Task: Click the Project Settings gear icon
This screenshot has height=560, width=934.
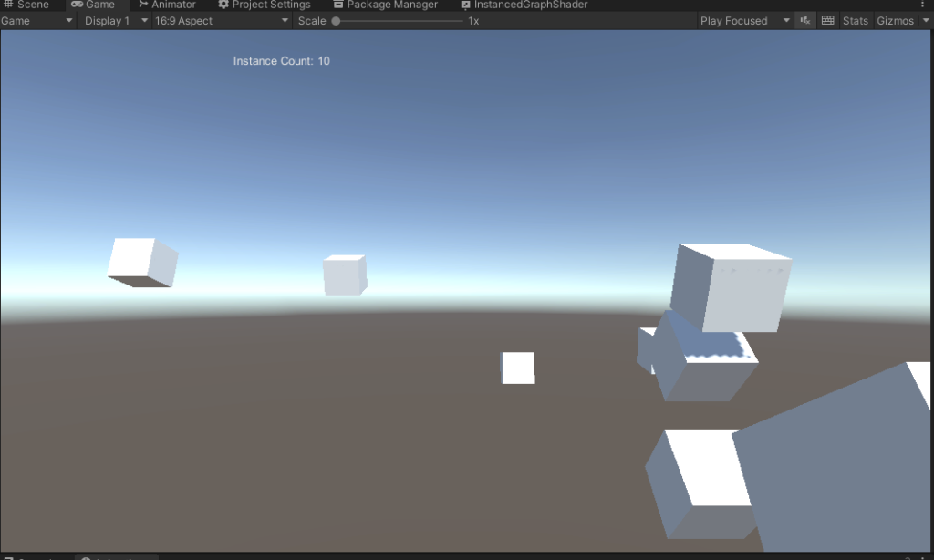Action: click(x=223, y=5)
